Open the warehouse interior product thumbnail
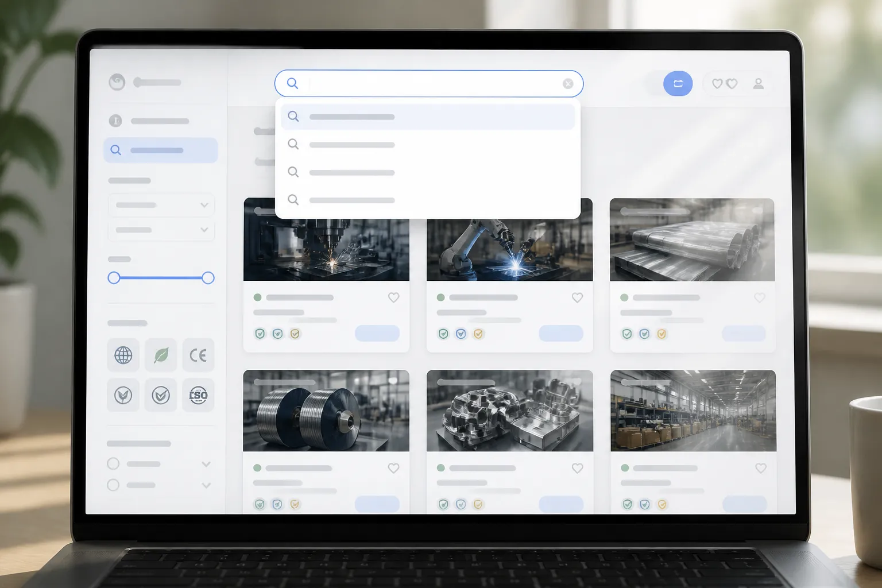This screenshot has width=882, height=588. [693, 411]
